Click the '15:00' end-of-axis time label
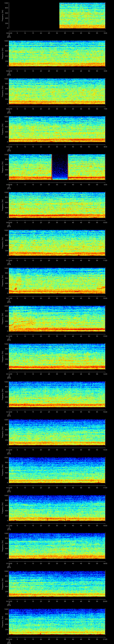The image size is (114, 644). 105,412
